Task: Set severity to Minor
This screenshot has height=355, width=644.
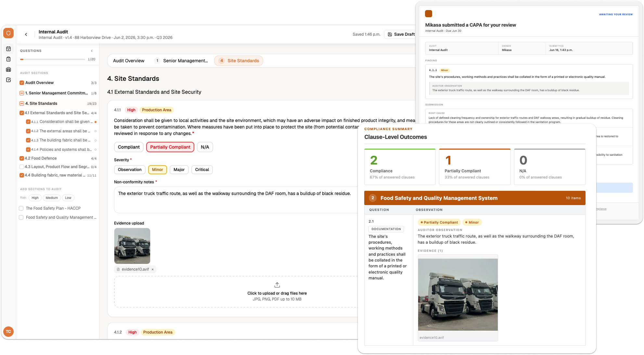Action: point(158,170)
